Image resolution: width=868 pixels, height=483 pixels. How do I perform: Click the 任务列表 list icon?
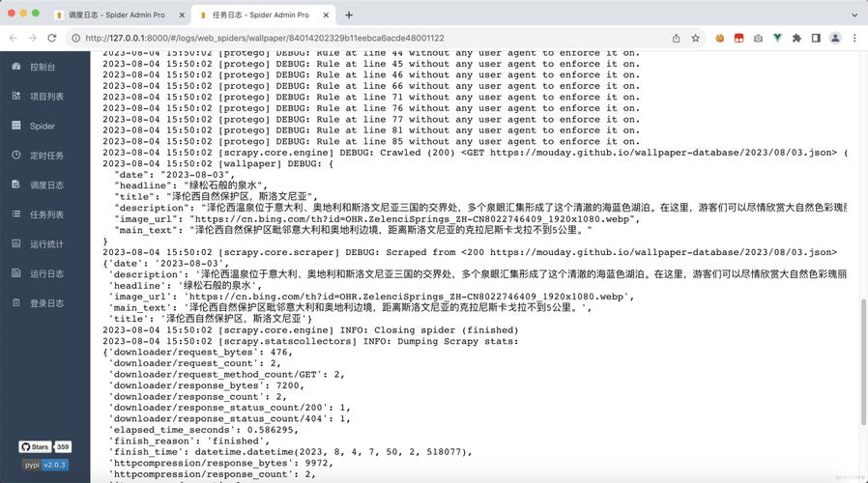click(16, 214)
